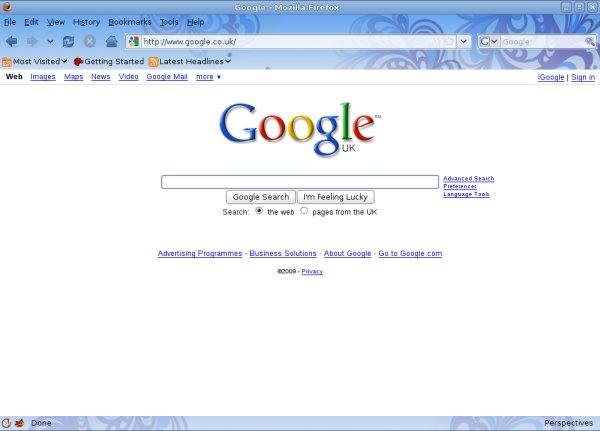Click the Google UK logo

click(300, 129)
